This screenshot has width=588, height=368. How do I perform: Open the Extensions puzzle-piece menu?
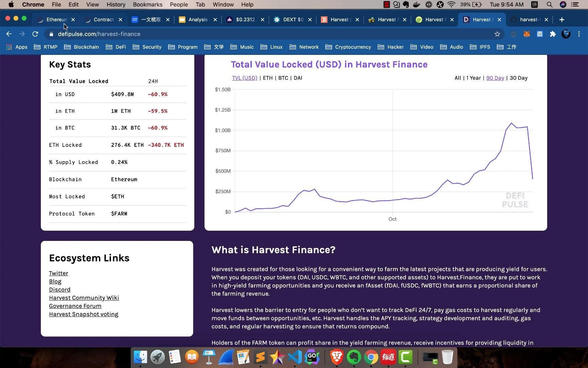pos(553,34)
